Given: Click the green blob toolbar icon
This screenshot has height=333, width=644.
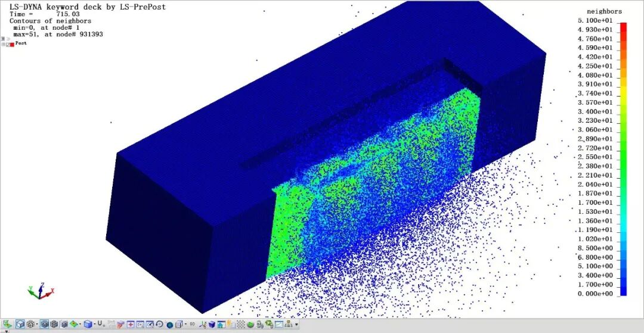Looking at the screenshot, I should coord(250,325).
